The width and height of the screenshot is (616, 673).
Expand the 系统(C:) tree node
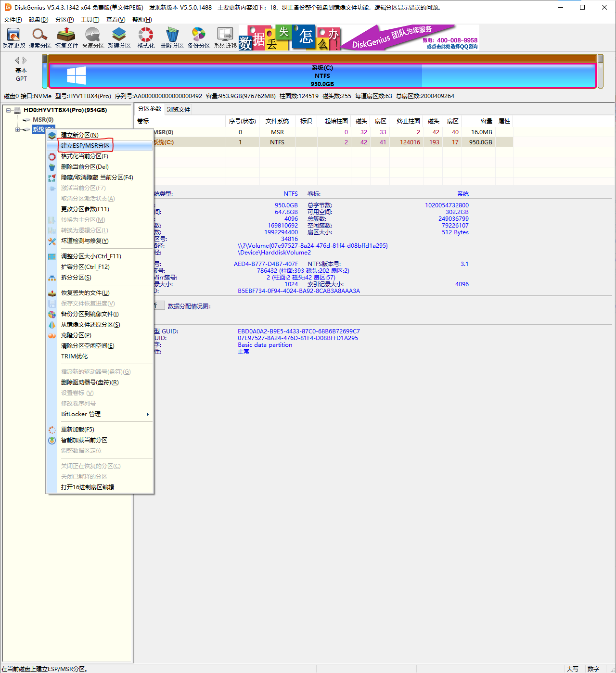[17, 129]
